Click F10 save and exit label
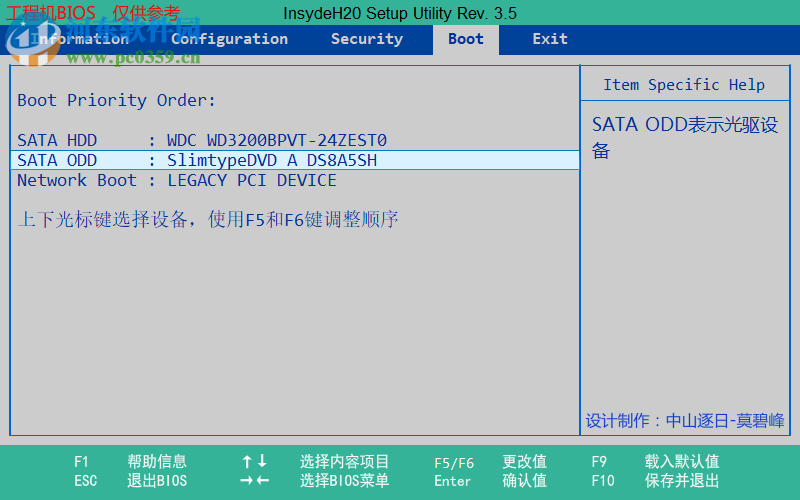Image resolution: width=800 pixels, height=500 pixels. [x=655, y=481]
